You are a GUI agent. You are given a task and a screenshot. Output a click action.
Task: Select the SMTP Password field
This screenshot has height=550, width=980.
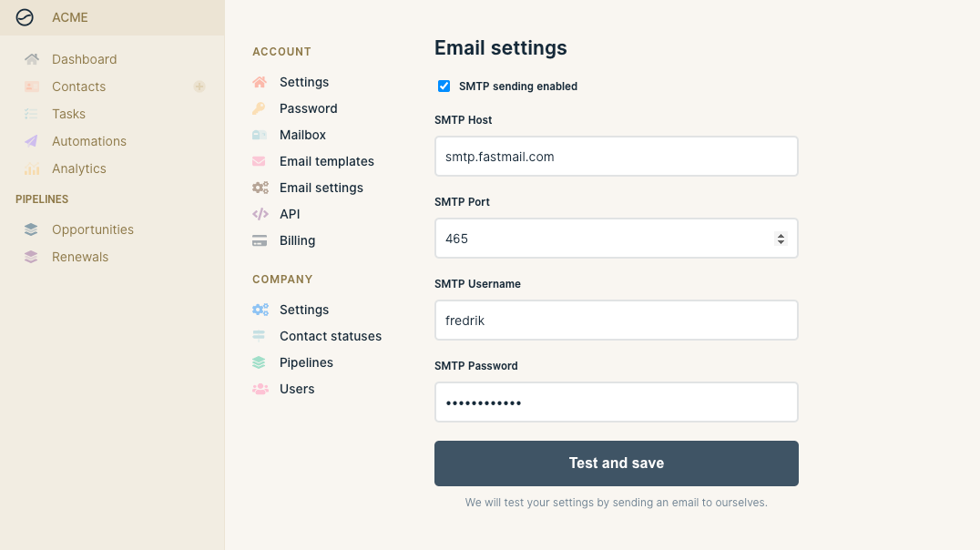coord(617,402)
